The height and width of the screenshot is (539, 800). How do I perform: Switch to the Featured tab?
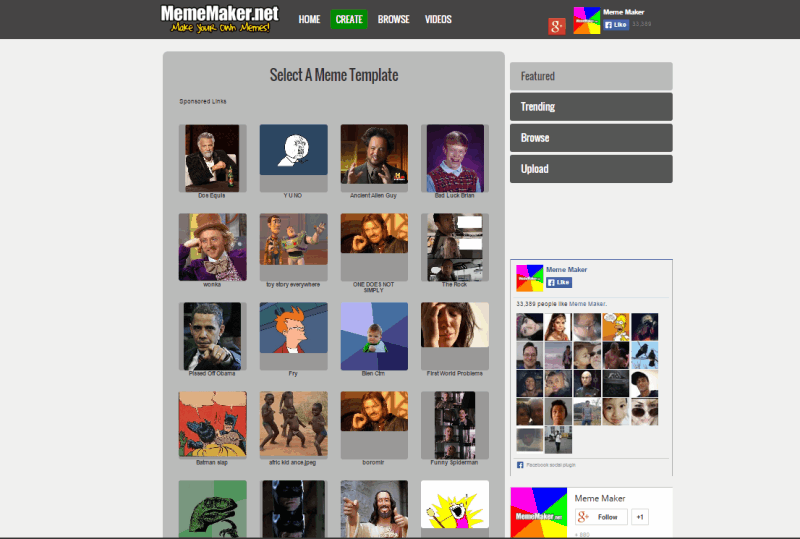pyautogui.click(x=591, y=76)
